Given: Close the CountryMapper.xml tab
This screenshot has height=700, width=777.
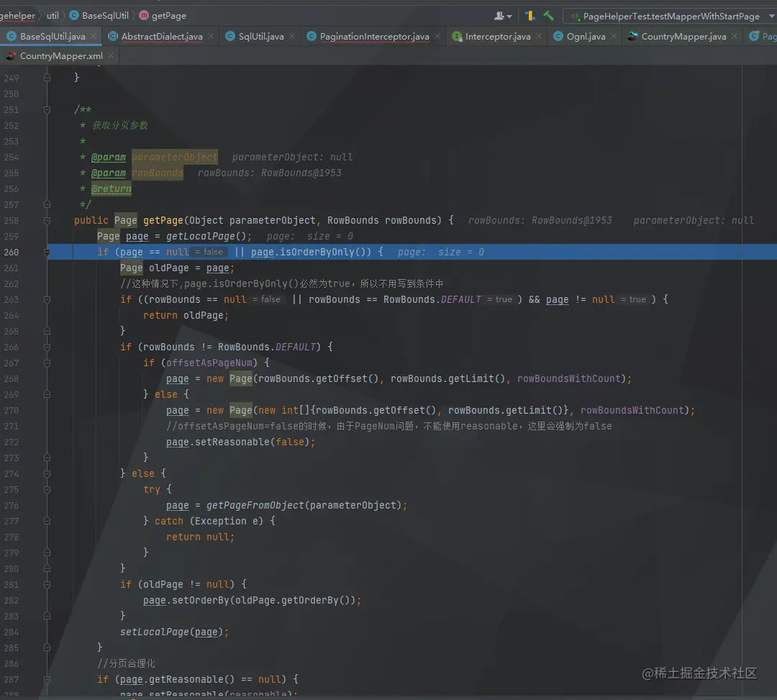Looking at the screenshot, I should coord(111,55).
